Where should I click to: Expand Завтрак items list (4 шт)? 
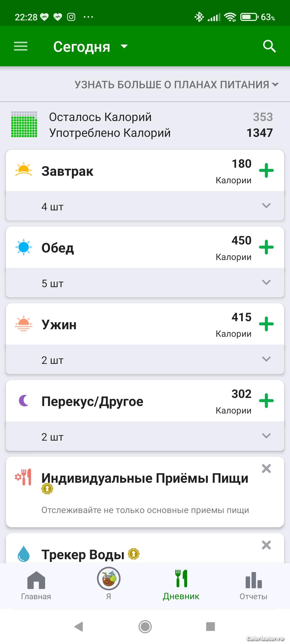266,206
